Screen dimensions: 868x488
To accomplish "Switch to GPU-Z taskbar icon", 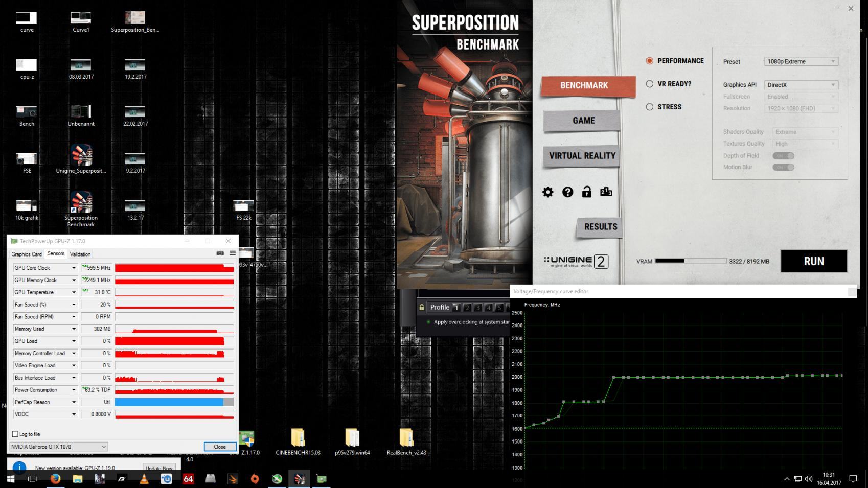I will point(321,479).
